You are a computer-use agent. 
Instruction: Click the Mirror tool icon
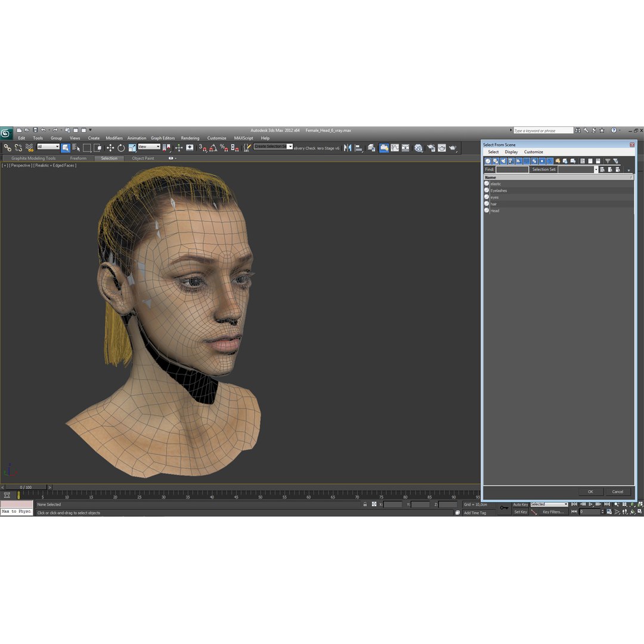[348, 148]
